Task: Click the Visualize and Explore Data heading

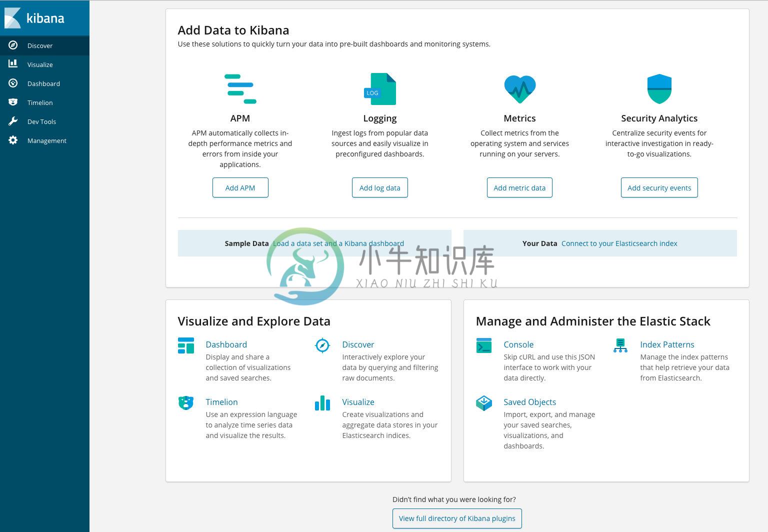Action: coord(254,321)
